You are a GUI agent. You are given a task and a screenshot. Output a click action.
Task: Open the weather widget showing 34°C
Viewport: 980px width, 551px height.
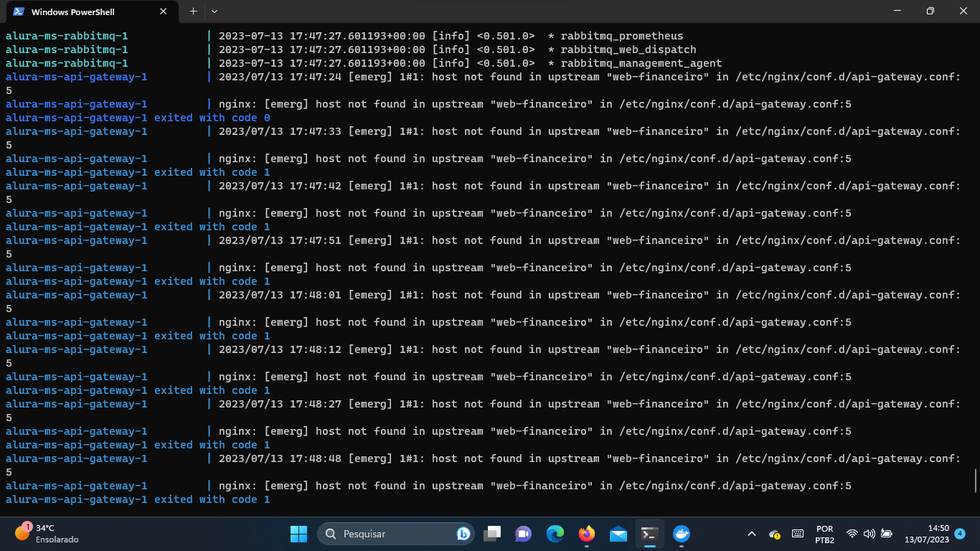[47, 534]
